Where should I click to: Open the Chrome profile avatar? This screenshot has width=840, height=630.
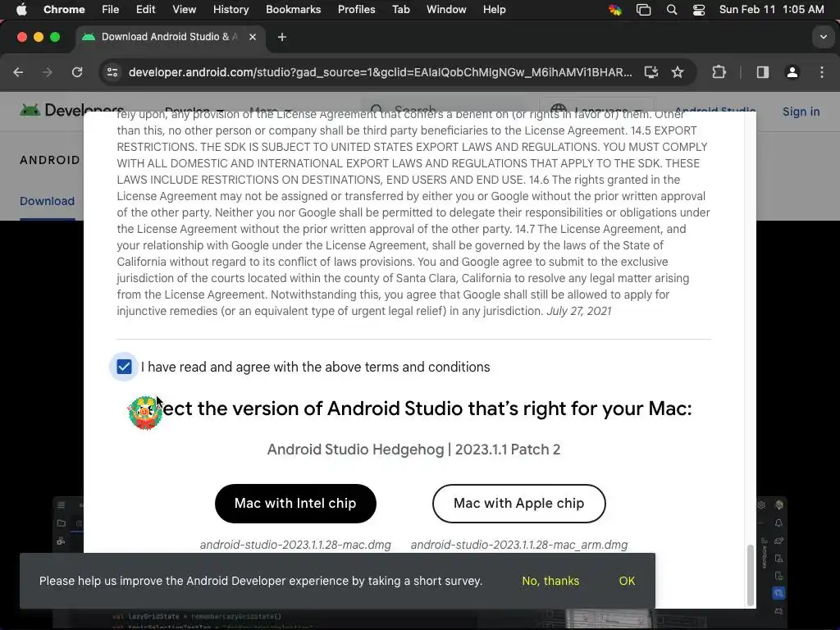click(792, 72)
